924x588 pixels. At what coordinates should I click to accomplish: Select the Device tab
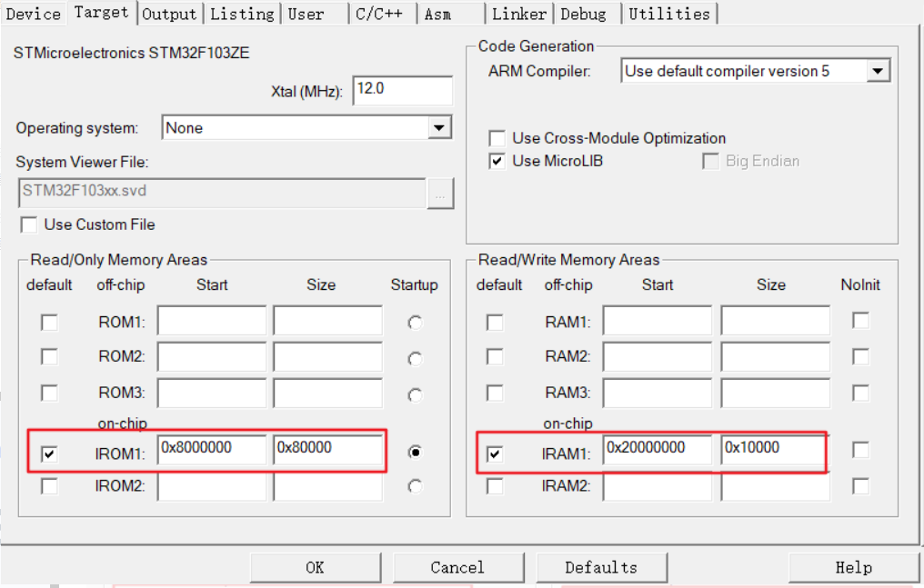pyautogui.click(x=33, y=13)
